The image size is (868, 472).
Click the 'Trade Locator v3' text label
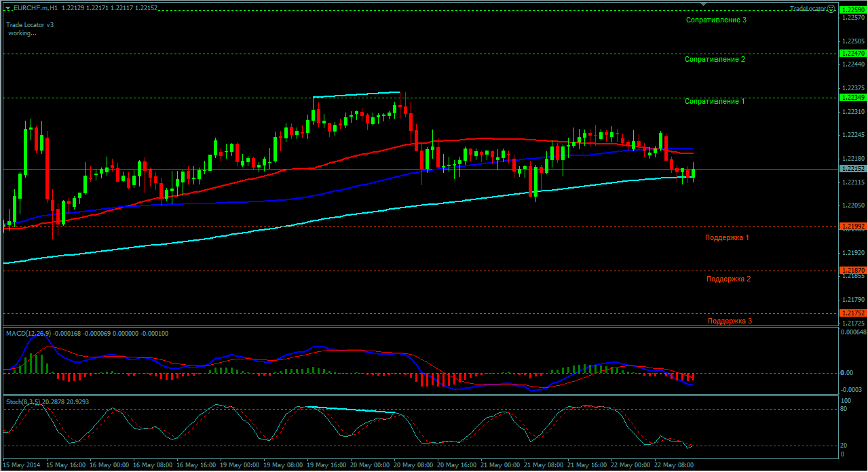[30, 25]
